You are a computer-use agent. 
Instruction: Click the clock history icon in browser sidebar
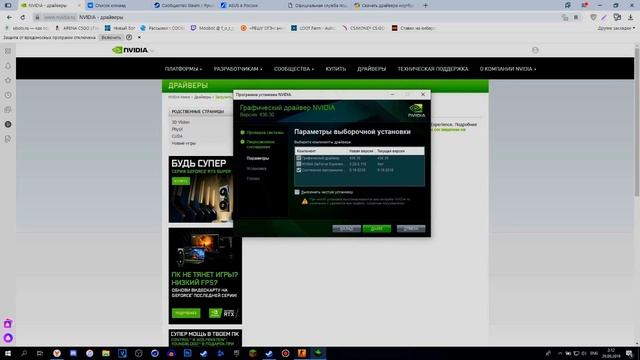pyautogui.click(x=8, y=95)
